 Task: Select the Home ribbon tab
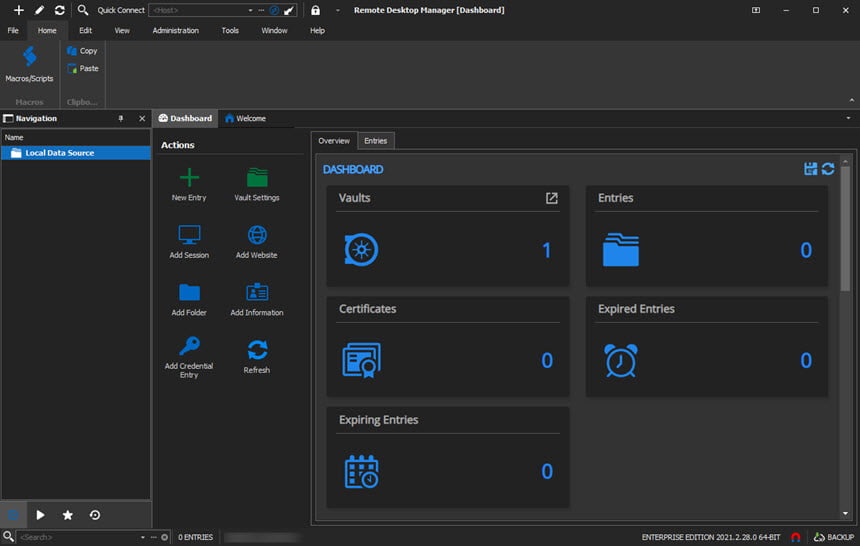click(47, 31)
